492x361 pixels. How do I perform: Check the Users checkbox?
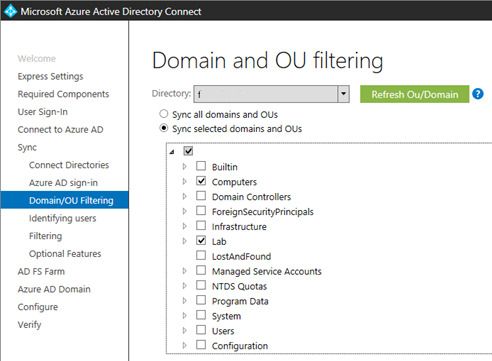[x=201, y=330]
